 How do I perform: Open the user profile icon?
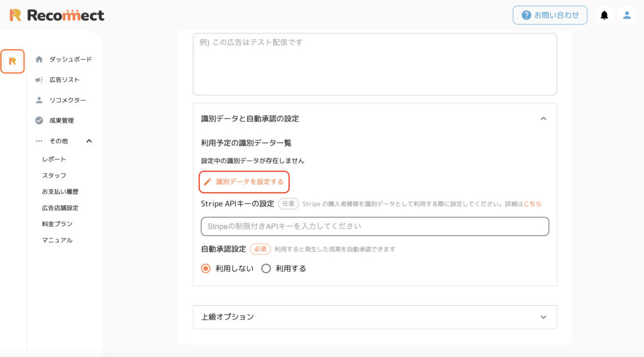pyautogui.click(x=627, y=15)
